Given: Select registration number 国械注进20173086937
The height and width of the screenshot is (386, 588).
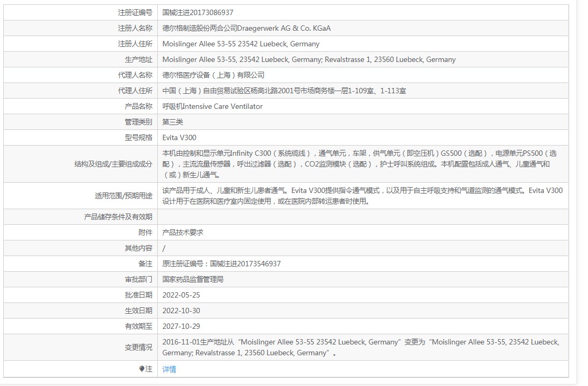Looking at the screenshot, I should pyautogui.click(x=198, y=12).
